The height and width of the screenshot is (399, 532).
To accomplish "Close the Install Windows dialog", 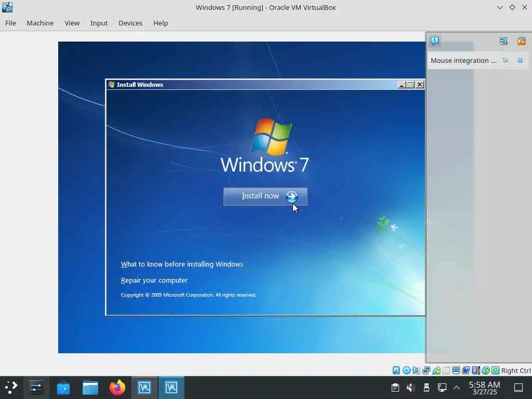I will [x=420, y=85].
